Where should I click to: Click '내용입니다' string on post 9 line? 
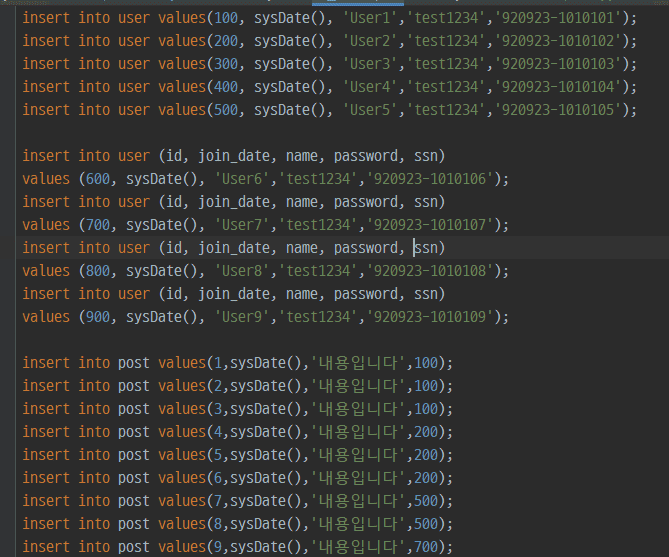click(358, 548)
